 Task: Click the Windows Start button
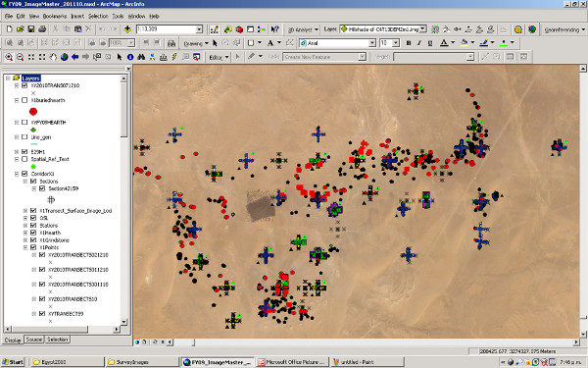coord(13,362)
